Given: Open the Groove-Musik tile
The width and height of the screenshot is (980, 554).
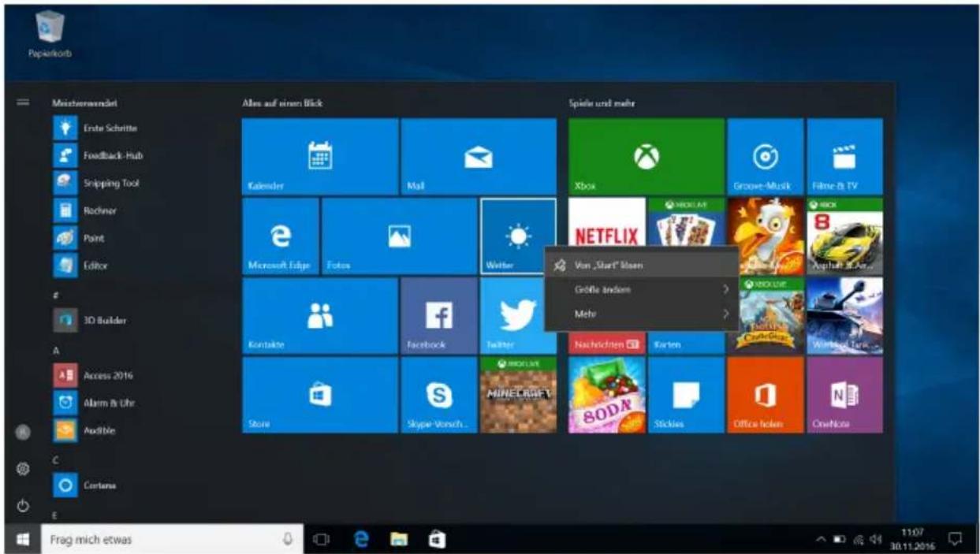Looking at the screenshot, I should [765, 156].
